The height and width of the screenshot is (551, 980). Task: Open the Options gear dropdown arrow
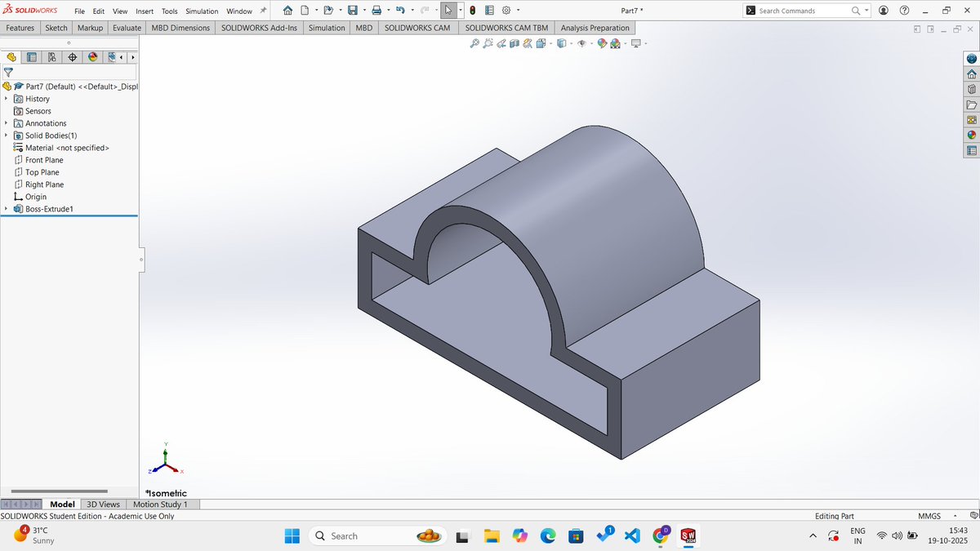point(518,11)
